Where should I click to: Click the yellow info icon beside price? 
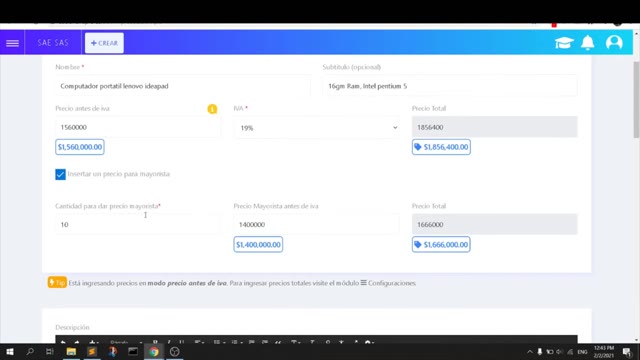(212, 109)
